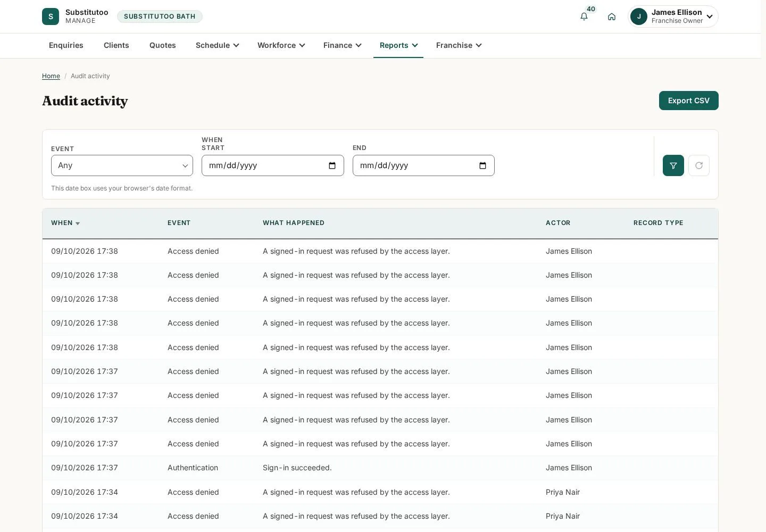Apply filters with the funnel button

(x=673, y=165)
